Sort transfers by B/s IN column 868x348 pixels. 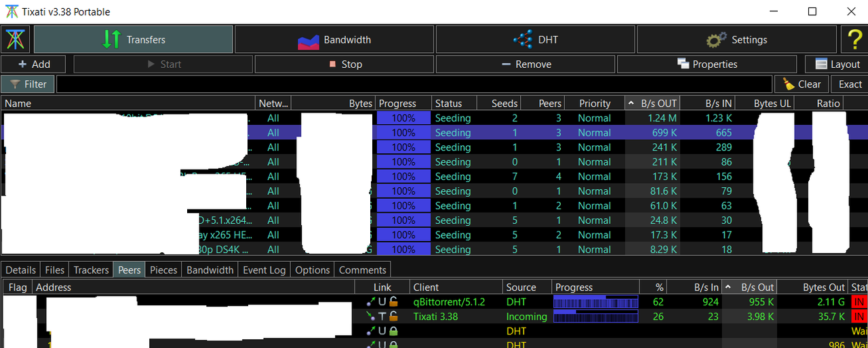[708, 103]
